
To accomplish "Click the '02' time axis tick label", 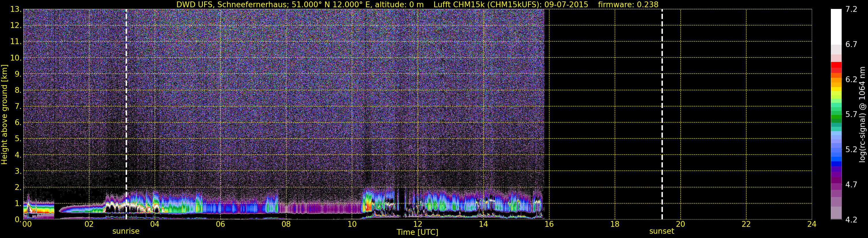I will point(89,224).
